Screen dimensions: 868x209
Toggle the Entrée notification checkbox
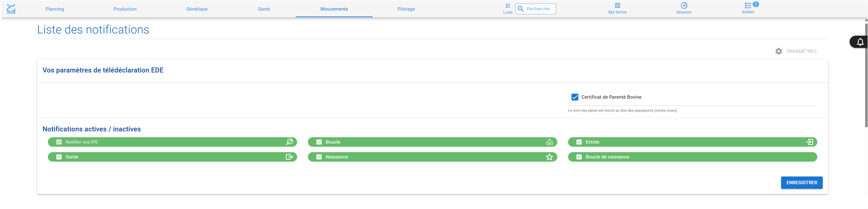(x=579, y=142)
